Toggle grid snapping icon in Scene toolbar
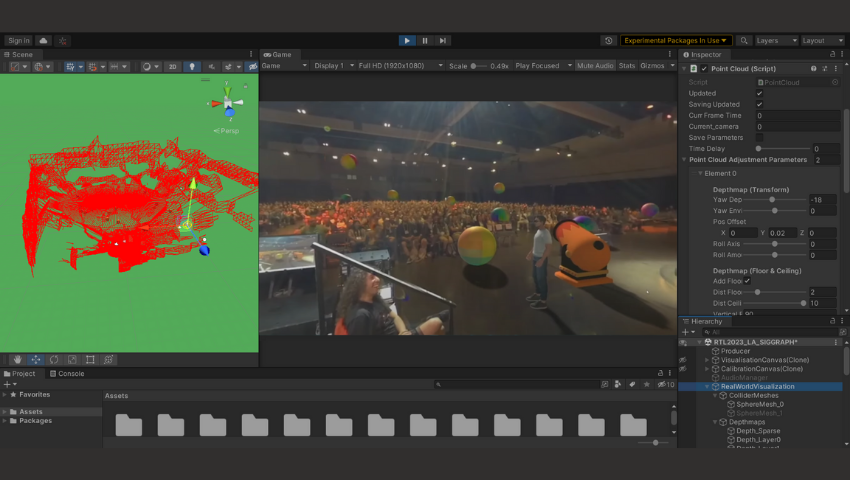The image size is (850, 480). [x=93, y=67]
